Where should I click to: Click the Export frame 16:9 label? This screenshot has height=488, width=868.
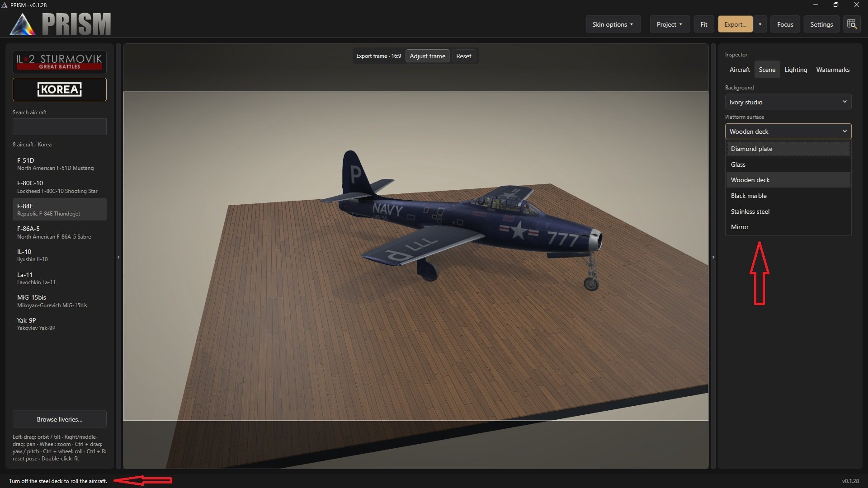378,56
